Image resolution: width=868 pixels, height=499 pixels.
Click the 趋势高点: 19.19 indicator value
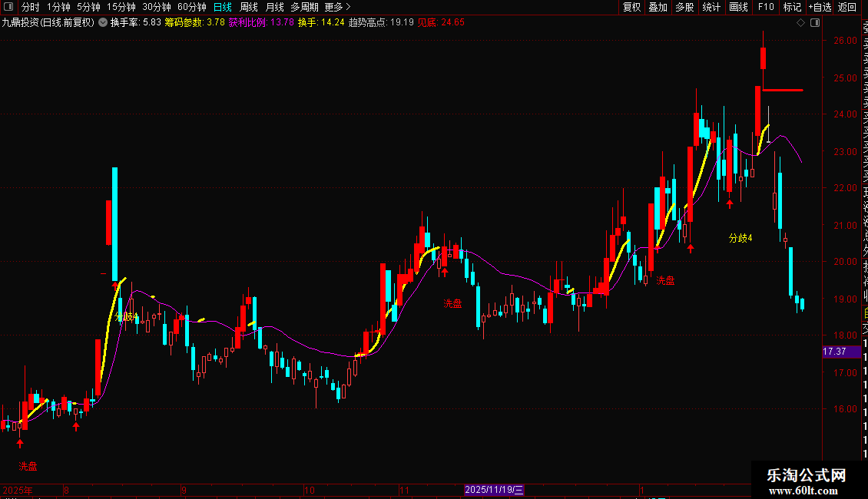click(x=381, y=23)
